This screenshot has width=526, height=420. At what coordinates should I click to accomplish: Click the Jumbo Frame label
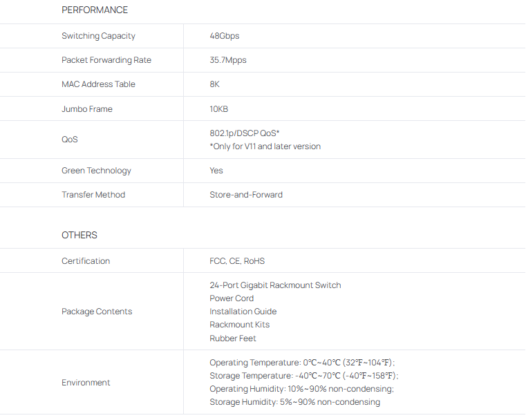[x=86, y=109]
